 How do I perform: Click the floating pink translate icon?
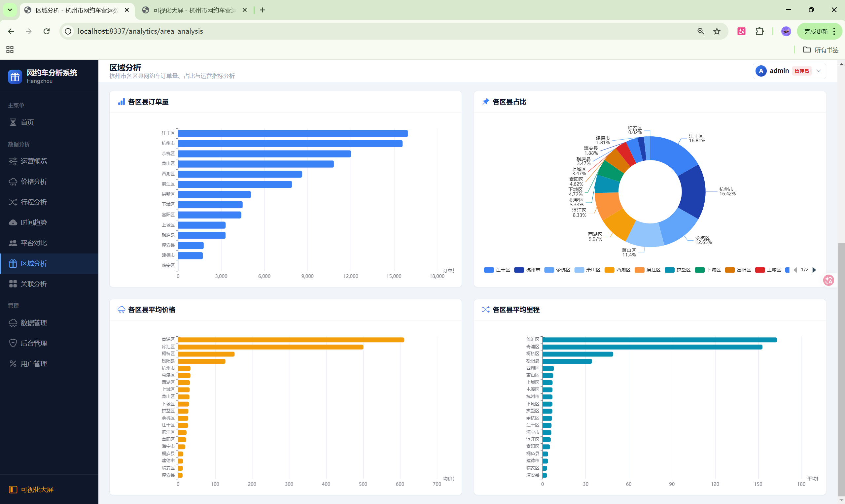point(829,280)
